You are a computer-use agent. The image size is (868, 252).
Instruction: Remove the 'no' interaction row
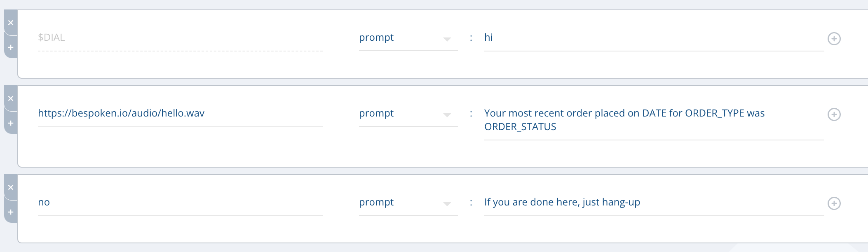pyautogui.click(x=11, y=187)
